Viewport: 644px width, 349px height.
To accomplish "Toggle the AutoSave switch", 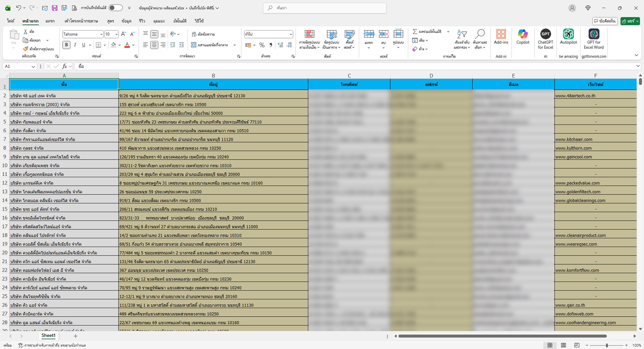I will [x=116, y=8].
